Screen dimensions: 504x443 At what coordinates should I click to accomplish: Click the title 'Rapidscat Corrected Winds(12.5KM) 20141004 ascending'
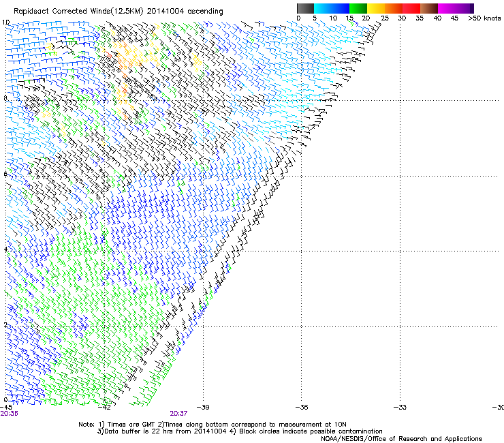pyautogui.click(x=119, y=12)
